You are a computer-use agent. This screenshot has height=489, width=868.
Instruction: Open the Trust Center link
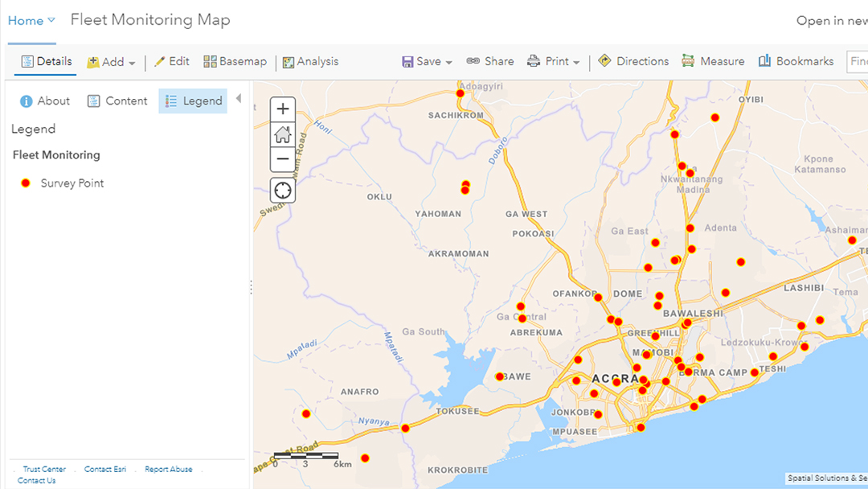44,469
